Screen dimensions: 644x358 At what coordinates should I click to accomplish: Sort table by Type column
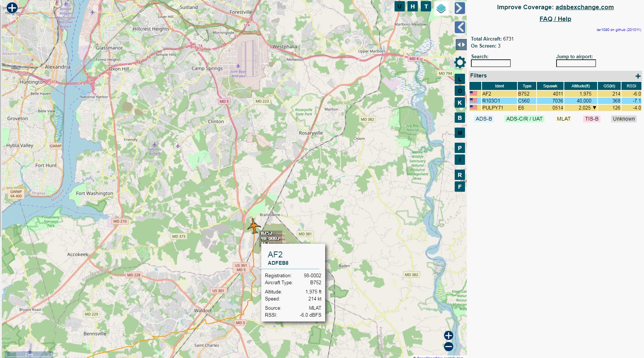point(527,86)
